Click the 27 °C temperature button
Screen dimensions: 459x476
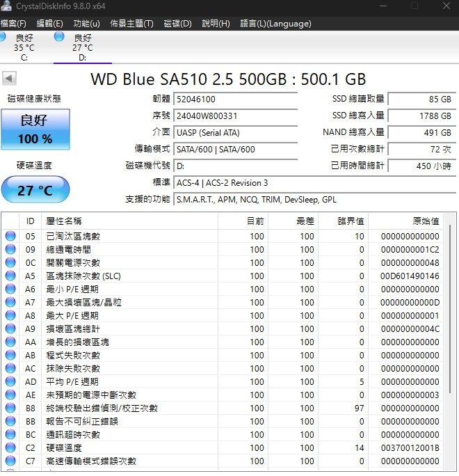[x=35, y=190]
